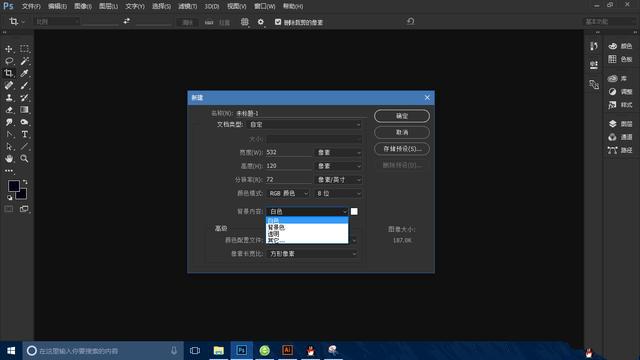The width and height of the screenshot is (640, 360).
Task: Select the Move tool
Action: (x=9, y=49)
